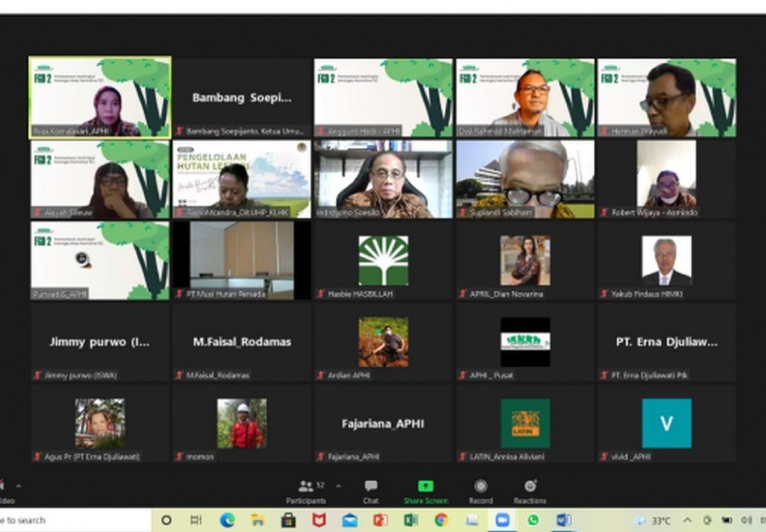Image resolution: width=766 pixels, height=532 pixels.
Task: Select the PT Musi Hutan Persada video tile
Action: 242,260
